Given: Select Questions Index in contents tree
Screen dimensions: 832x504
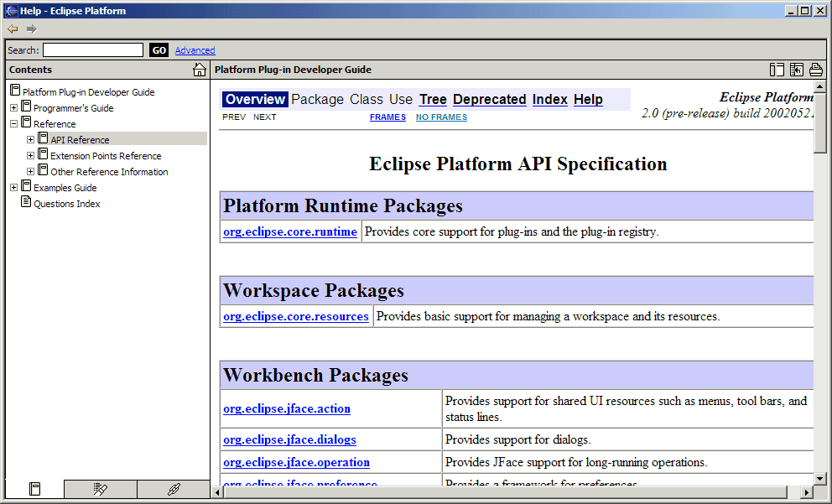Looking at the screenshot, I should point(66,204).
